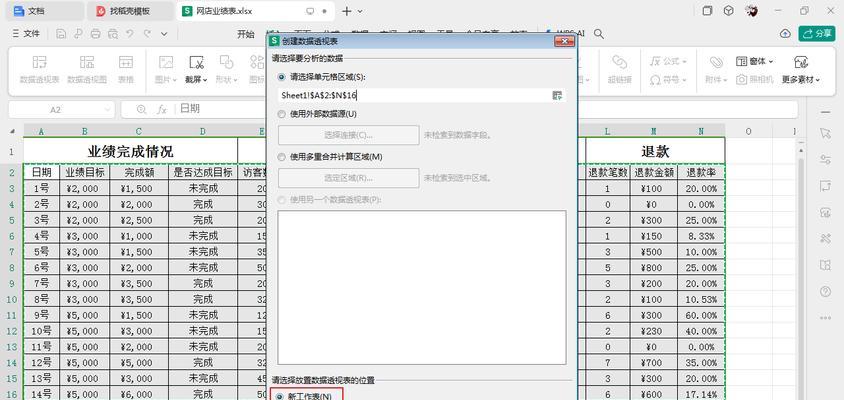The image size is (844, 400).
Task: Click the 选定区域(R)... button
Action: [348, 178]
